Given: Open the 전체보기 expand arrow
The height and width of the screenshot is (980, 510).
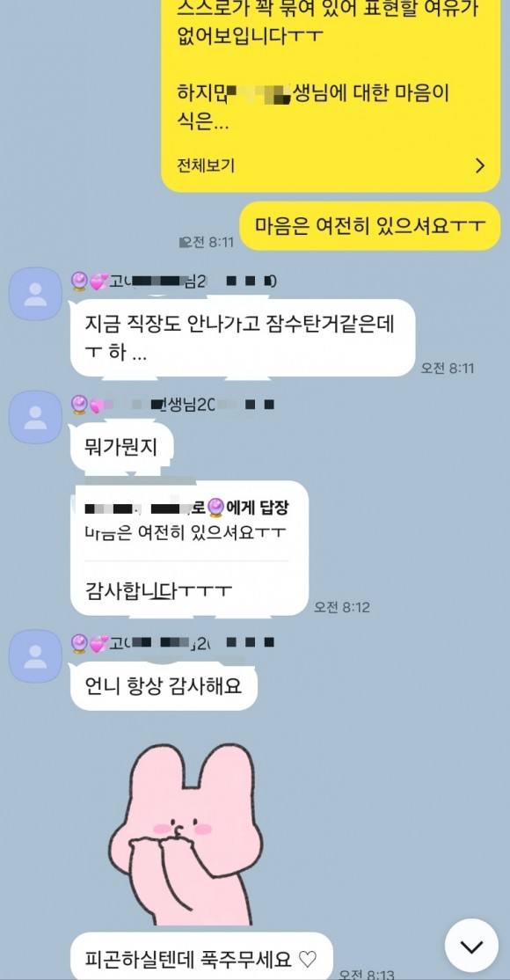Looking at the screenshot, I should (480, 165).
